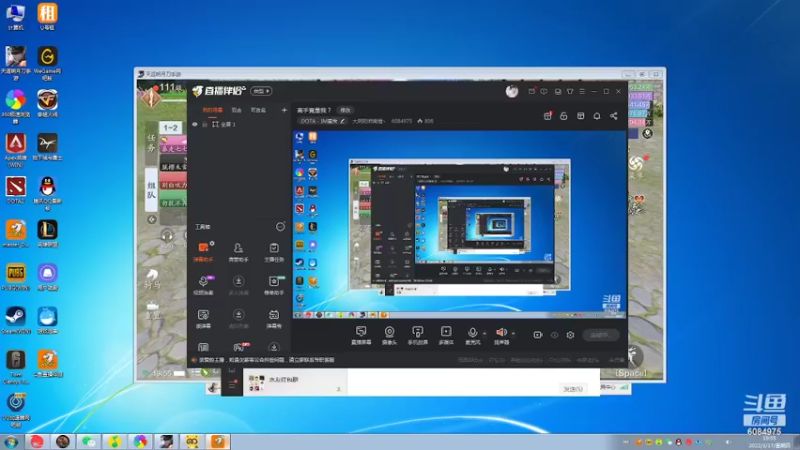Select the 全屏1 source row
This screenshot has width=800, height=450.
click(x=239, y=124)
